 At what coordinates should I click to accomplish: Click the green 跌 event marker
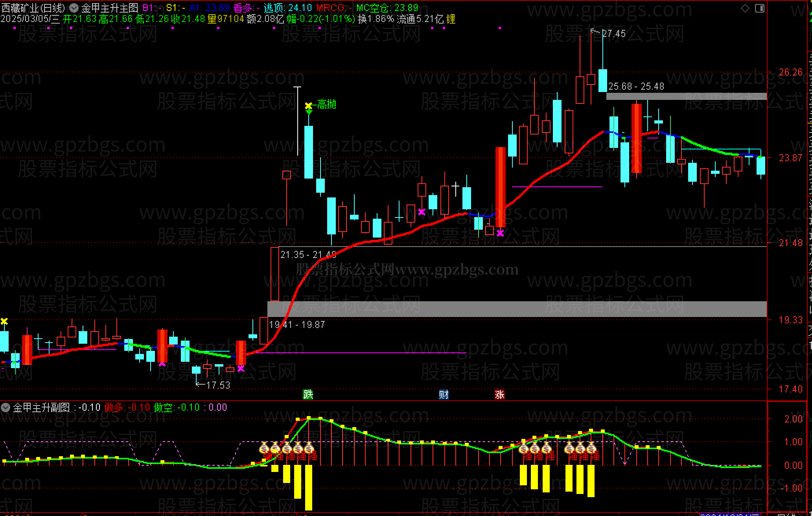[308, 394]
